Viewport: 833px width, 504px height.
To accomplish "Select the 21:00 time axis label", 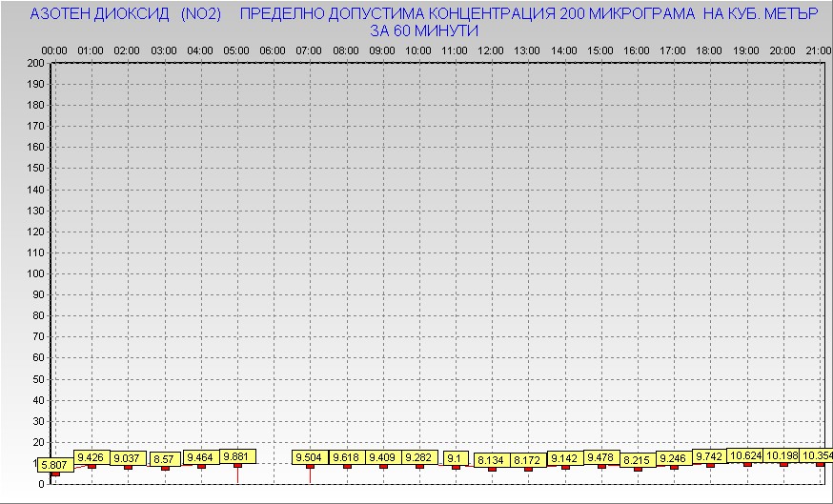I will [x=818, y=50].
